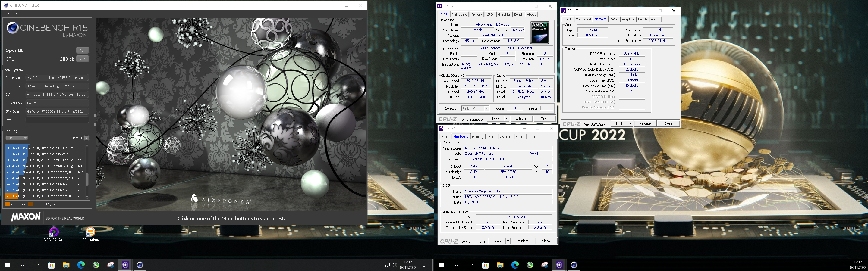Click the MAXON logo at bottom

(26, 217)
